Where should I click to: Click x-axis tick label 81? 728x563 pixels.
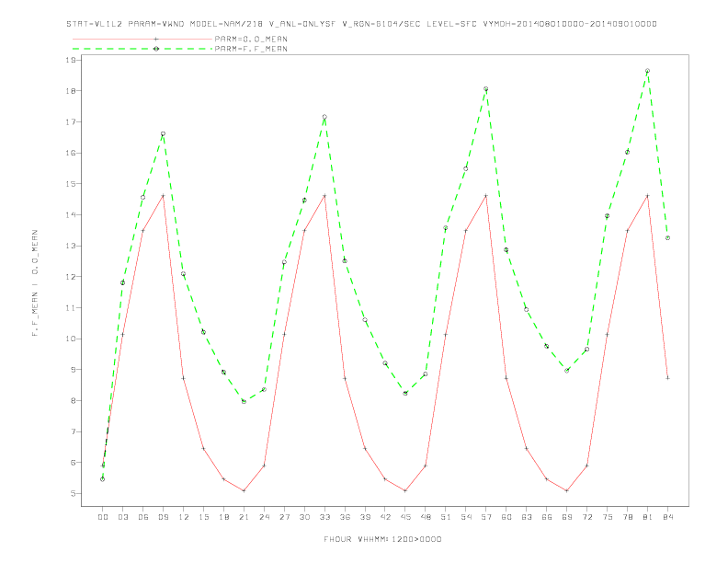[x=648, y=517]
